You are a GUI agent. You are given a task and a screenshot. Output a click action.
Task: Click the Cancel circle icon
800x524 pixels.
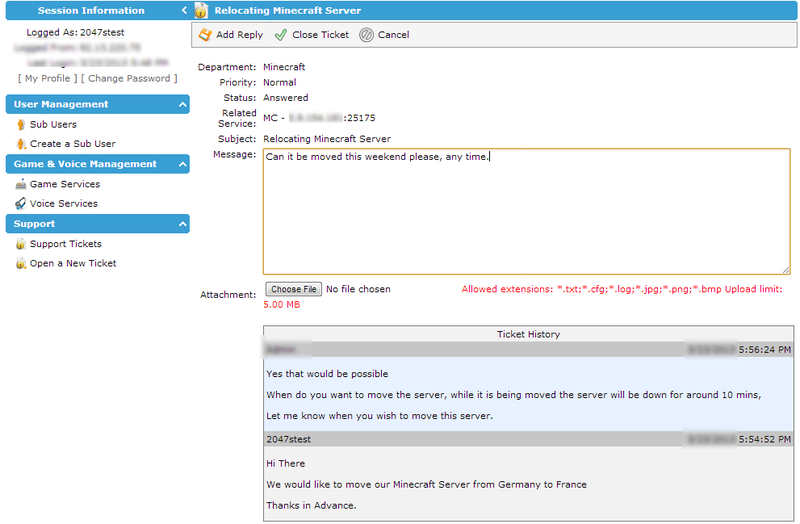pyautogui.click(x=366, y=35)
